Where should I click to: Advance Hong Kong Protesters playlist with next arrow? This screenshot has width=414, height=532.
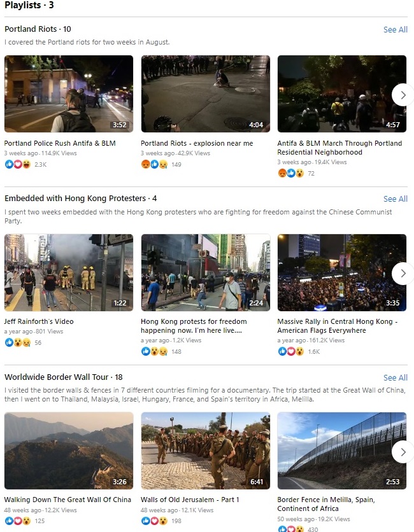403,274
